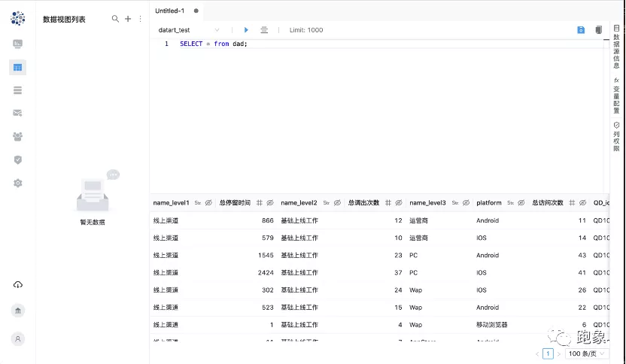Change type of 总调出次数 column
The image size is (626, 364).
387,203
